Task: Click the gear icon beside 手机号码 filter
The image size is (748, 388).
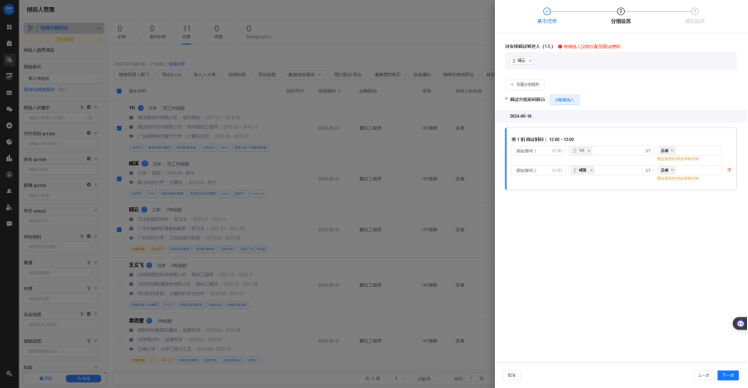Action: [x=89, y=133]
